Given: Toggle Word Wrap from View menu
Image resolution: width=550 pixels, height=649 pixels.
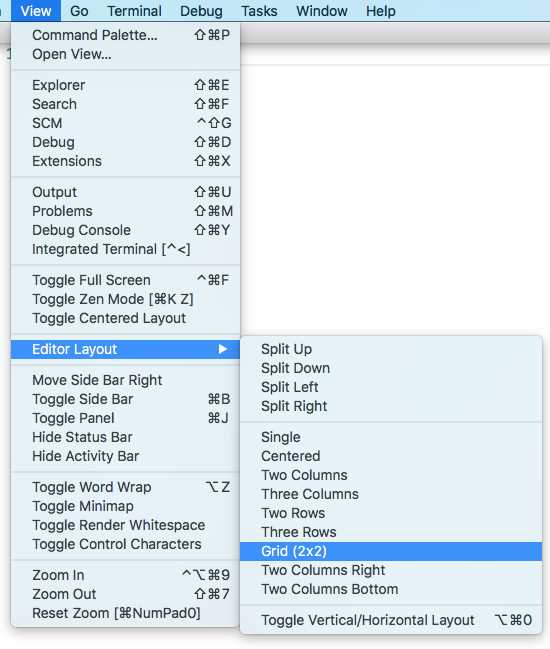Looking at the screenshot, I should coord(125,487).
